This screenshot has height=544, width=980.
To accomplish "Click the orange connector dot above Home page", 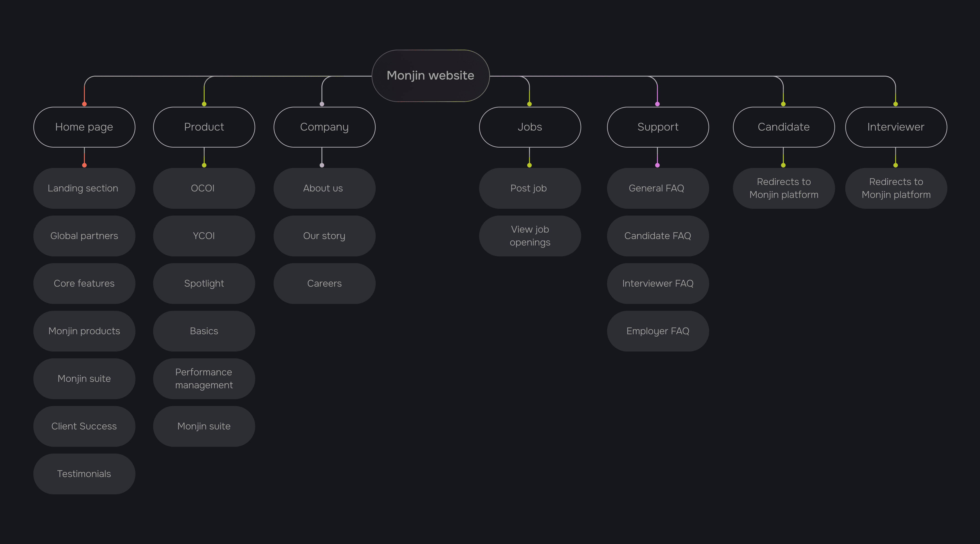I will (84, 104).
